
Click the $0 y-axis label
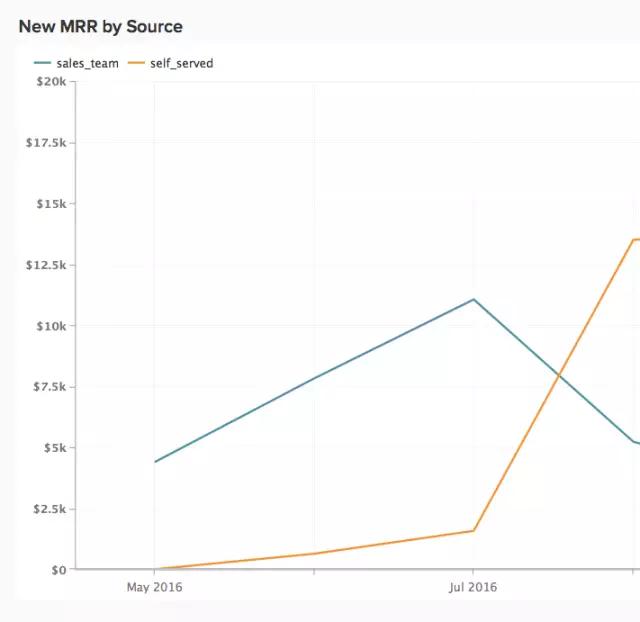pyautogui.click(x=55, y=569)
